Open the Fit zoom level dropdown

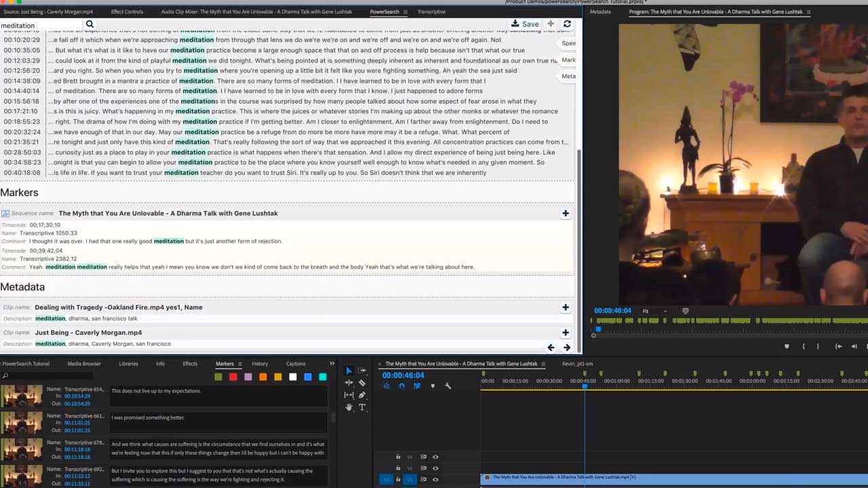coord(655,311)
